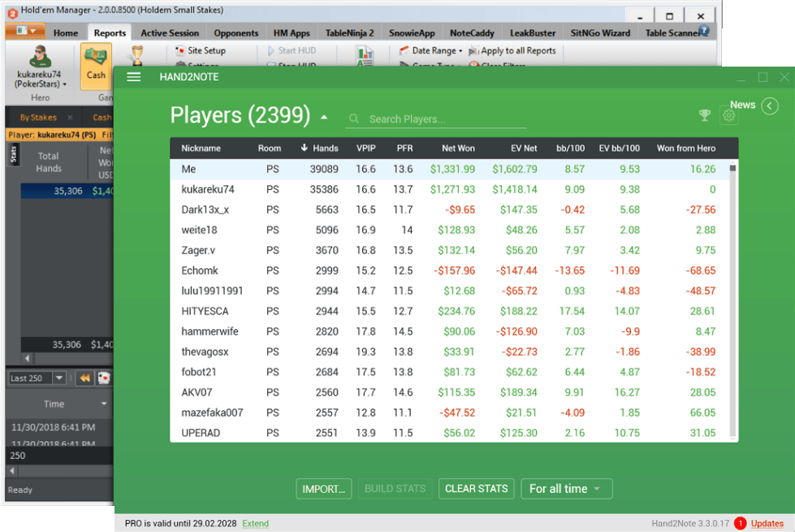Image resolution: width=795 pixels, height=532 pixels.
Task: Click the hero avatar kukareku74 in Hold'em Manager
Action: (40, 56)
